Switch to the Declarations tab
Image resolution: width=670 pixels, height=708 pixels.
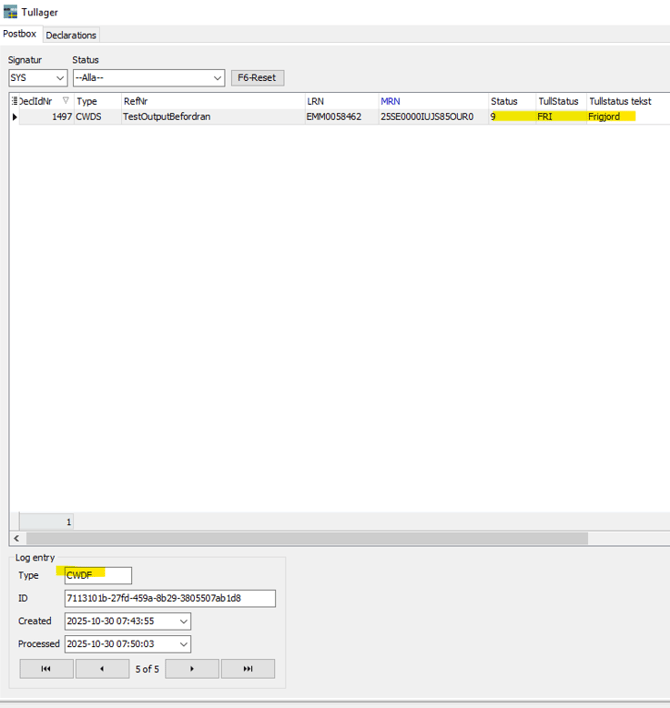pyautogui.click(x=71, y=35)
